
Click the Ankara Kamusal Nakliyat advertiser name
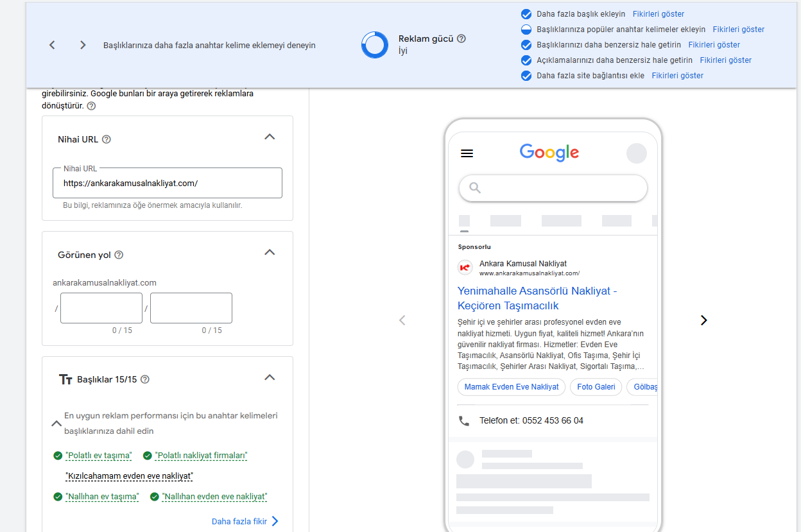click(x=523, y=264)
